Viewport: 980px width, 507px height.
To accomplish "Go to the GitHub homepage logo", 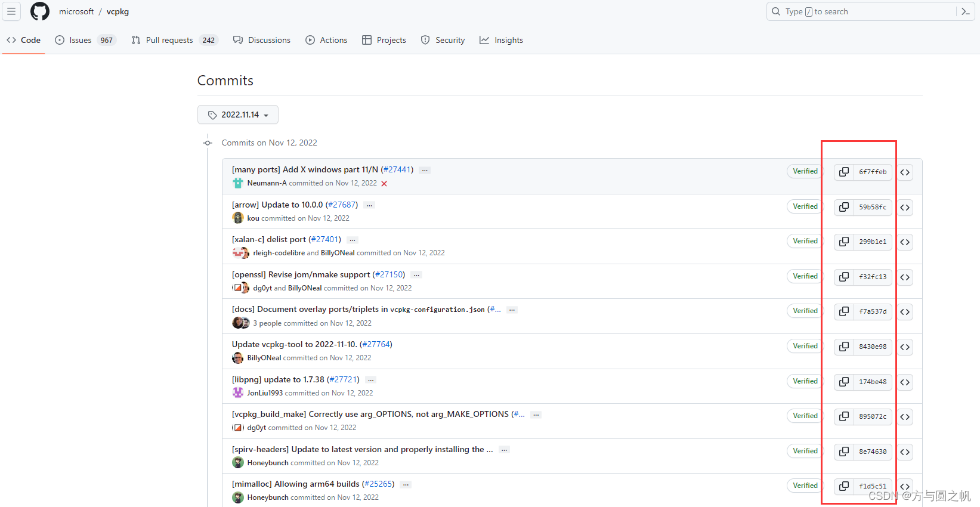I will [x=40, y=11].
